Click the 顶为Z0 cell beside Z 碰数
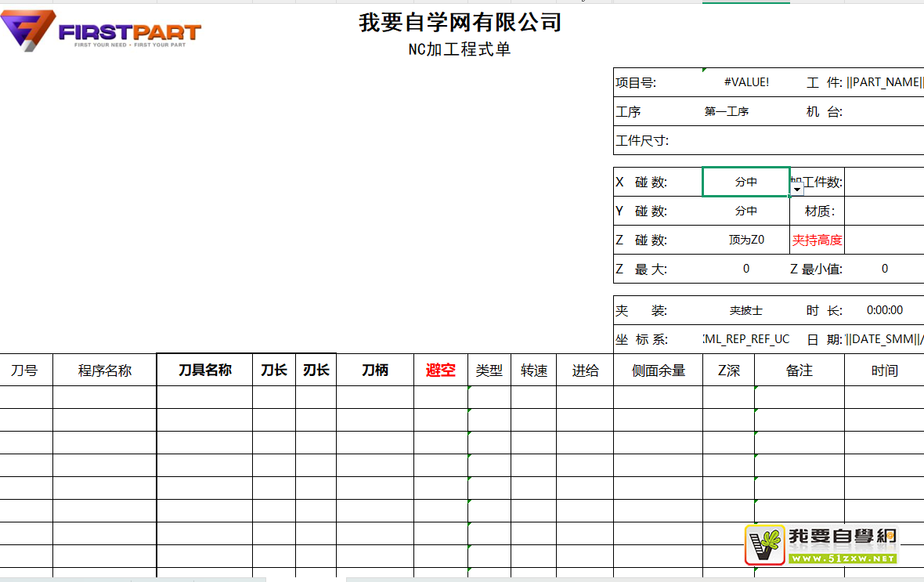 (745, 240)
